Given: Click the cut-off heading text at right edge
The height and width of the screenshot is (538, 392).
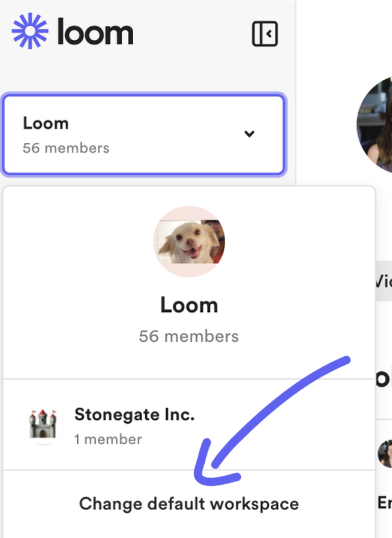Looking at the screenshot, I should click(x=383, y=378).
